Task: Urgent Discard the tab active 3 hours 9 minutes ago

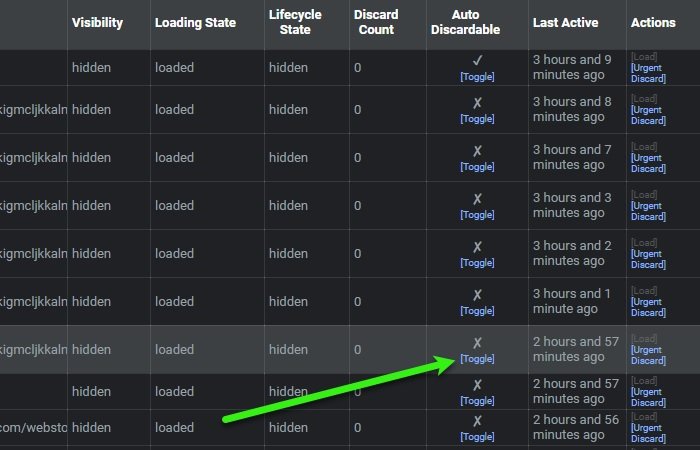Action: click(648, 73)
